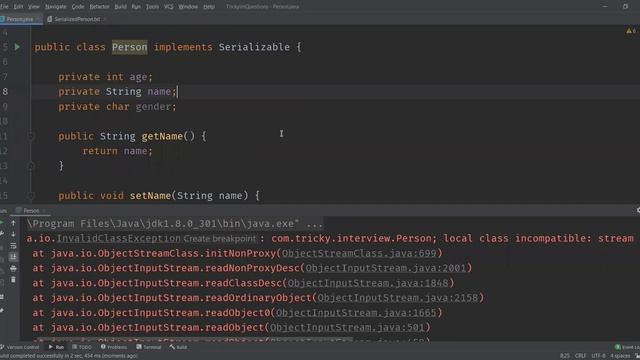The height and width of the screenshot is (360, 640).
Task: Click the print icon in Run console toolbar
Action: tap(13, 269)
